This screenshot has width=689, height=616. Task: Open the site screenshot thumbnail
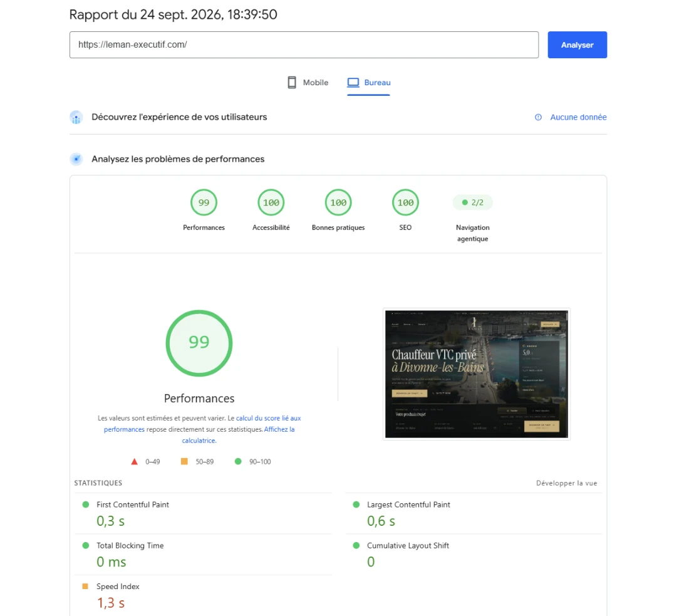click(x=476, y=374)
